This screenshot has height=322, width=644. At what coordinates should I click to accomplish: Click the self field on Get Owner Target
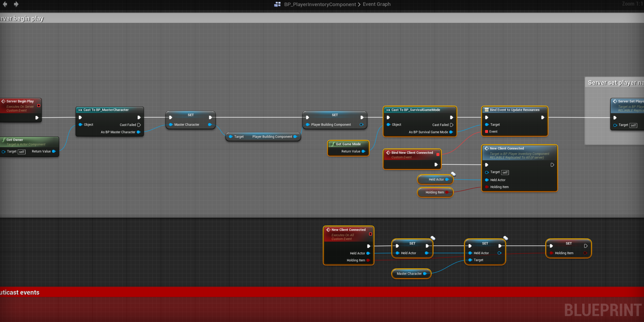22,152
